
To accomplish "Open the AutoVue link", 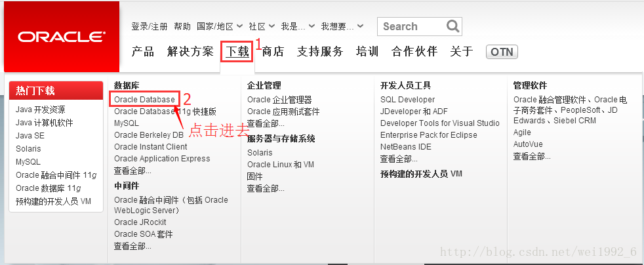I will tap(528, 144).
